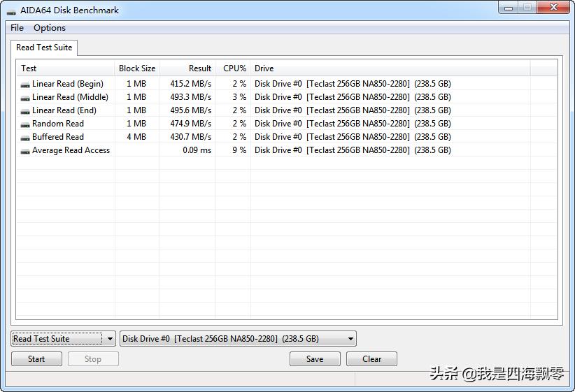575x392 pixels.
Task: Click the disk icon beside Linear Read (Middle)
Action: point(25,98)
